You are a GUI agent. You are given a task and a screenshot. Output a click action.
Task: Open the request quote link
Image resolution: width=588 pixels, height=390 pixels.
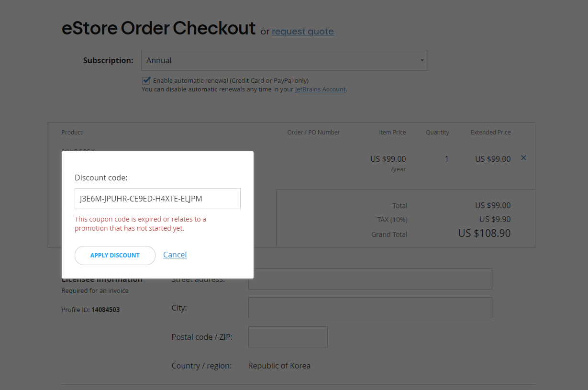coord(303,32)
